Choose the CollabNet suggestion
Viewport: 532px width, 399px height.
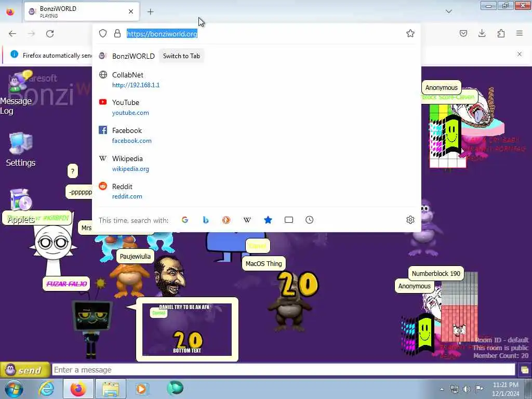(257, 79)
